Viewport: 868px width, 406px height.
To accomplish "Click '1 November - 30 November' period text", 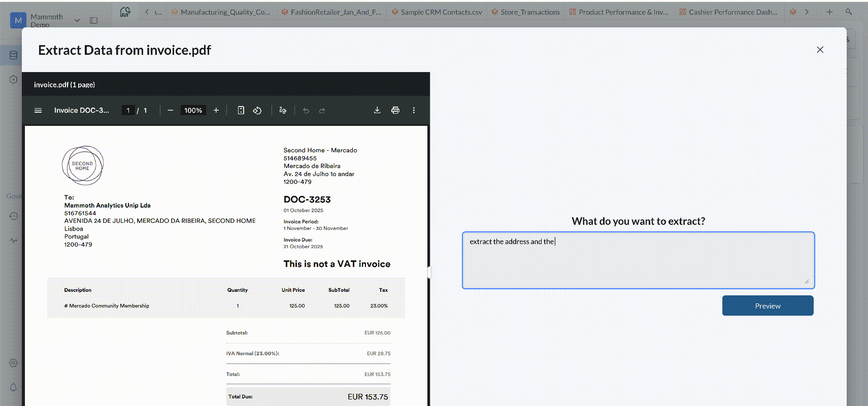I will (x=316, y=228).
